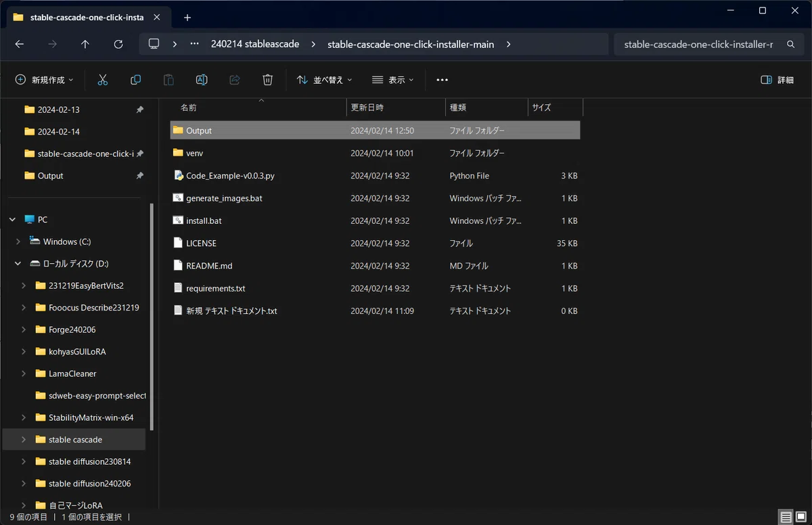Expand the Windows (C:) drive tree node
This screenshot has height=525, width=812.
pos(18,242)
